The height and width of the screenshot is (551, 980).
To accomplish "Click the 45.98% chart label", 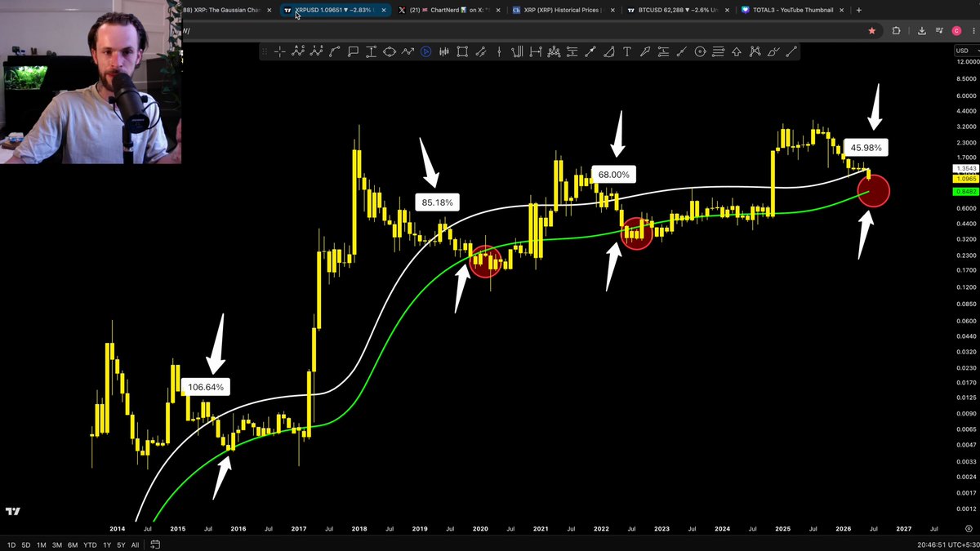I will [866, 148].
